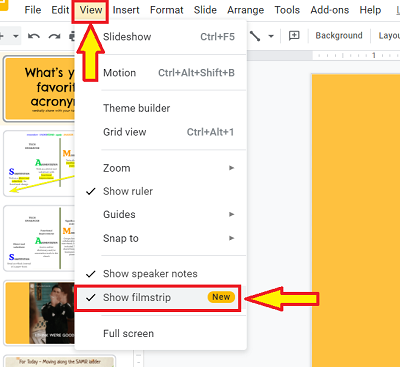Expand the Line tool dropdown arrow
Screen dimensions: 400x367
point(271,36)
